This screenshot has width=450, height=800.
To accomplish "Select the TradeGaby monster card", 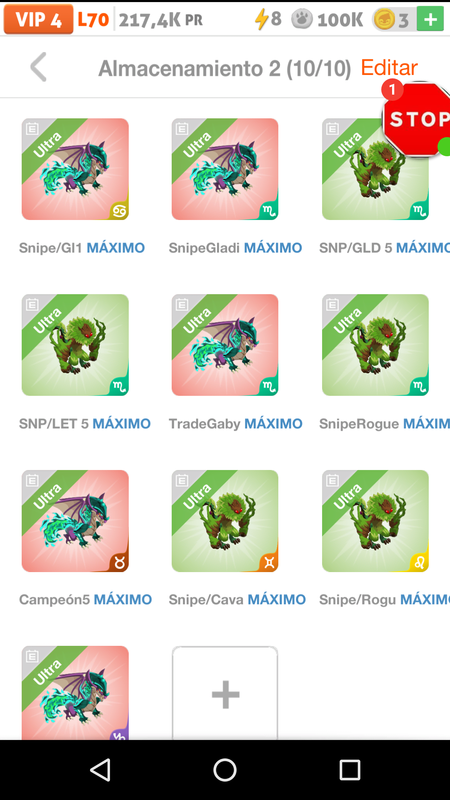I will pyautogui.click(x=225, y=345).
